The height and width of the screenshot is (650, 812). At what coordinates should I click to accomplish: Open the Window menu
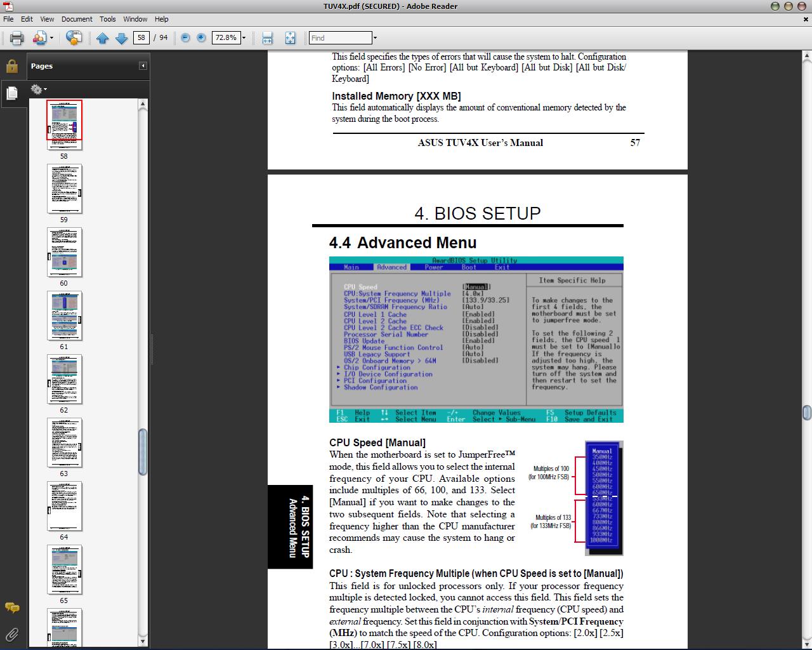click(135, 19)
